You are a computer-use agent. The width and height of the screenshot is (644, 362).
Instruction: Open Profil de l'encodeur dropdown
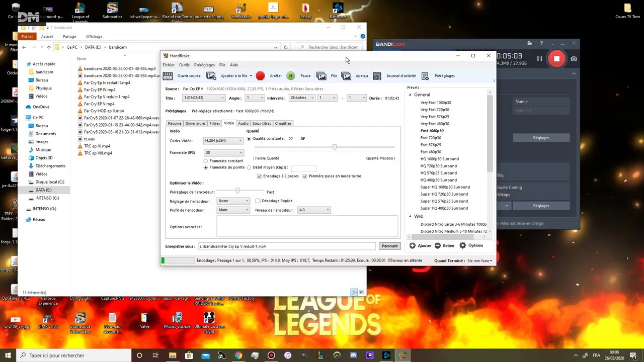pyautogui.click(x=233, y=210)
